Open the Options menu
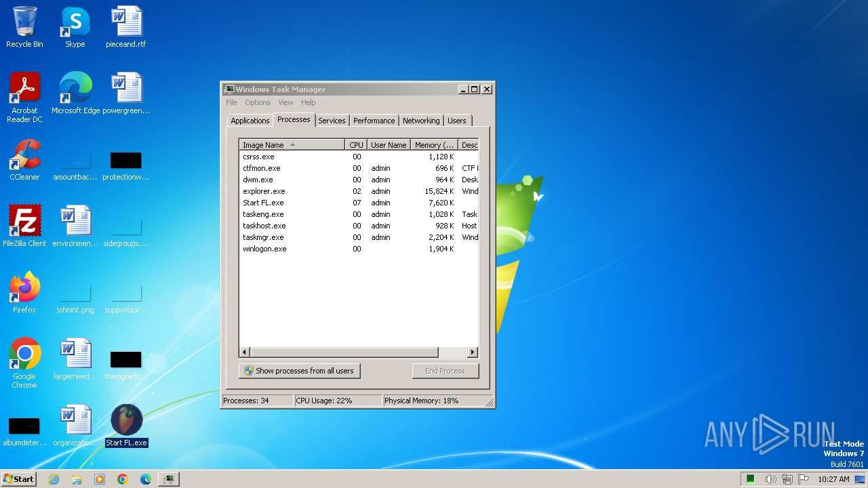Viewport: 868px width, 488px height. pyautogui.click(x=257, y=102)
